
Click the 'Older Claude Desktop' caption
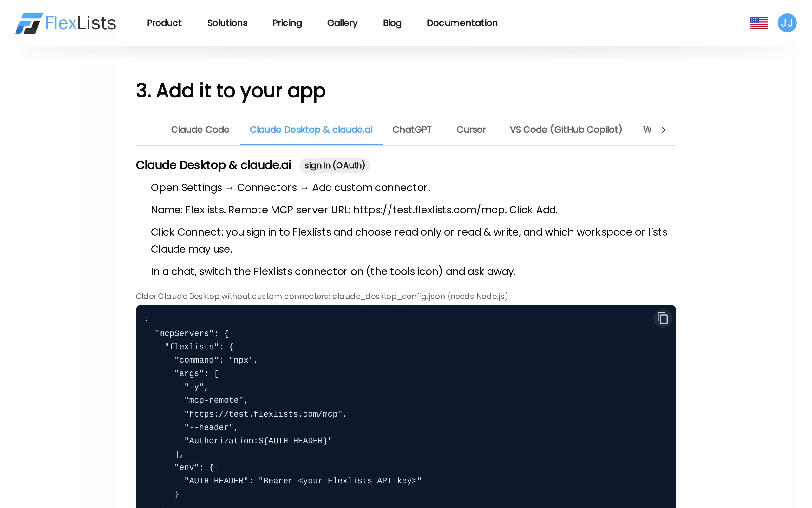click(x=322, y=296)
